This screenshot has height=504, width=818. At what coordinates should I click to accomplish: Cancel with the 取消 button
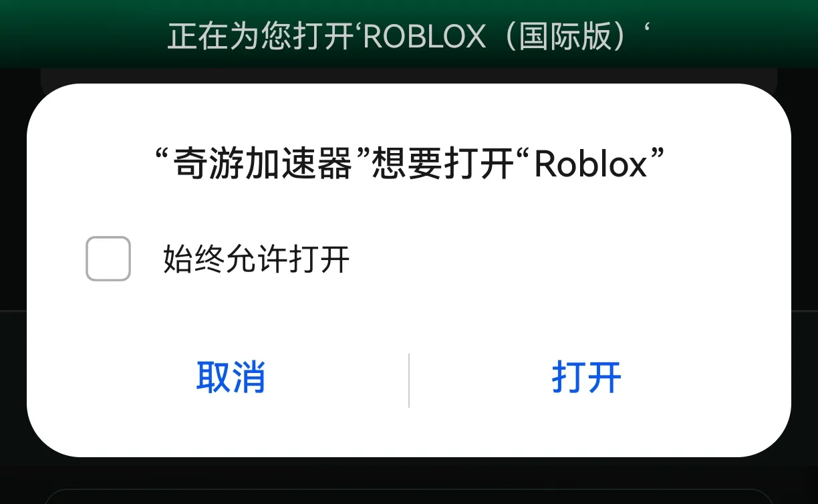point(231,377)
